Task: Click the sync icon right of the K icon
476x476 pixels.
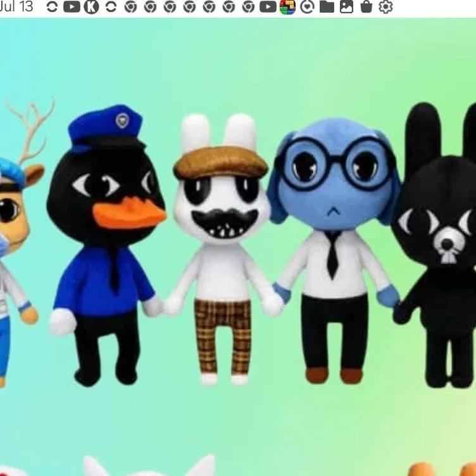Action: pos(111,7)
